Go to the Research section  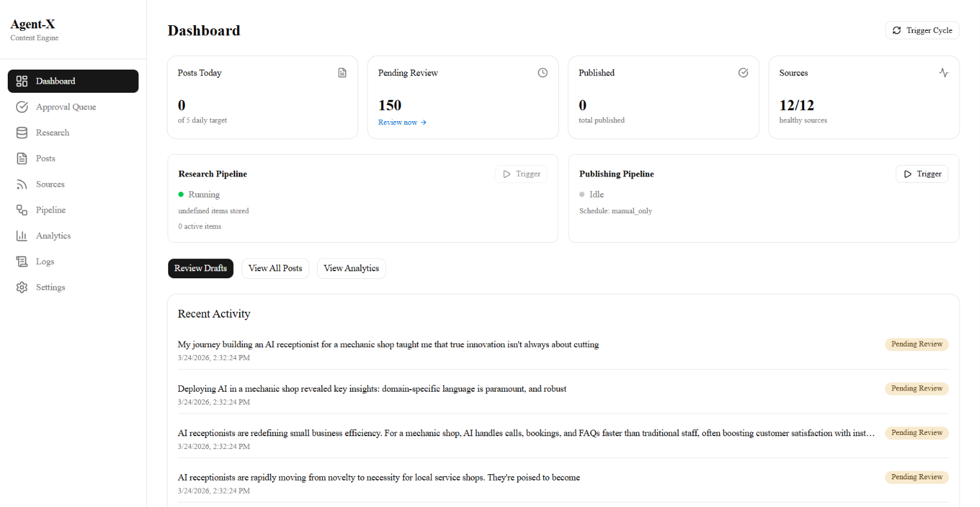click(x=73, y=133)
